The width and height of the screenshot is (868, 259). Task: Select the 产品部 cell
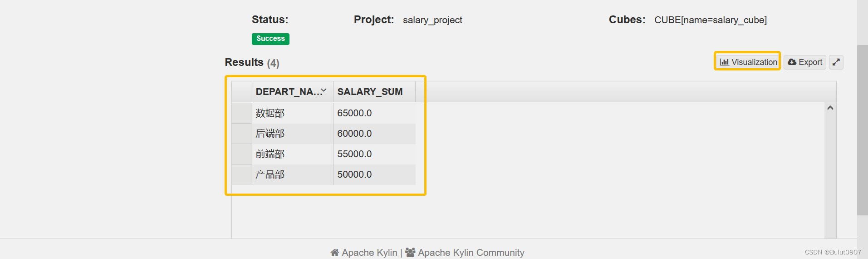293,174
